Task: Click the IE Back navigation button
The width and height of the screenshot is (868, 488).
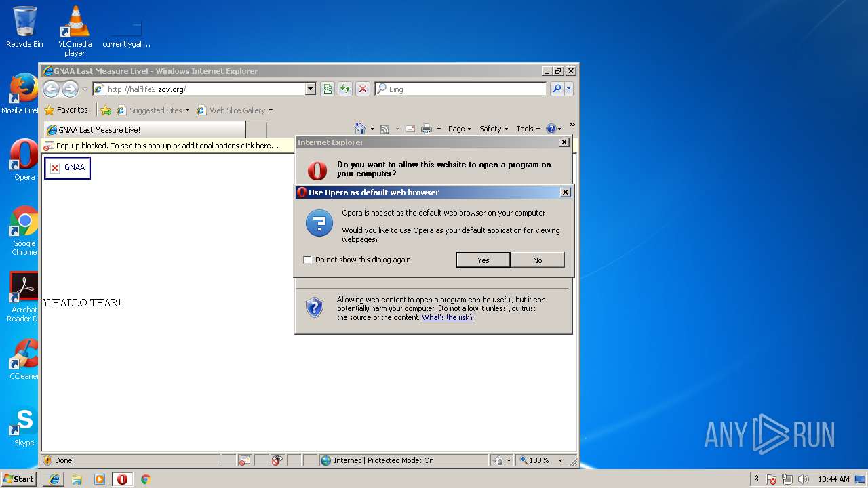Action: pyautogui.click(x=51, y=89)
